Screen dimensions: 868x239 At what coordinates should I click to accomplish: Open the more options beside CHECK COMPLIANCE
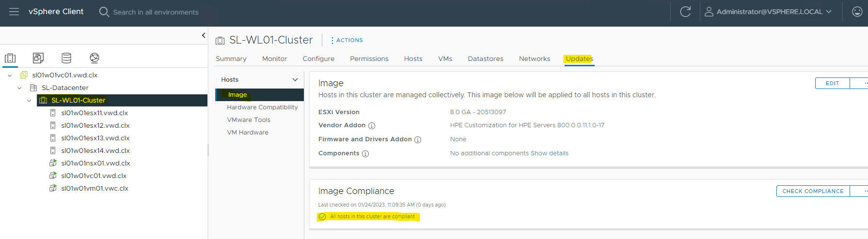coord(860,191)
